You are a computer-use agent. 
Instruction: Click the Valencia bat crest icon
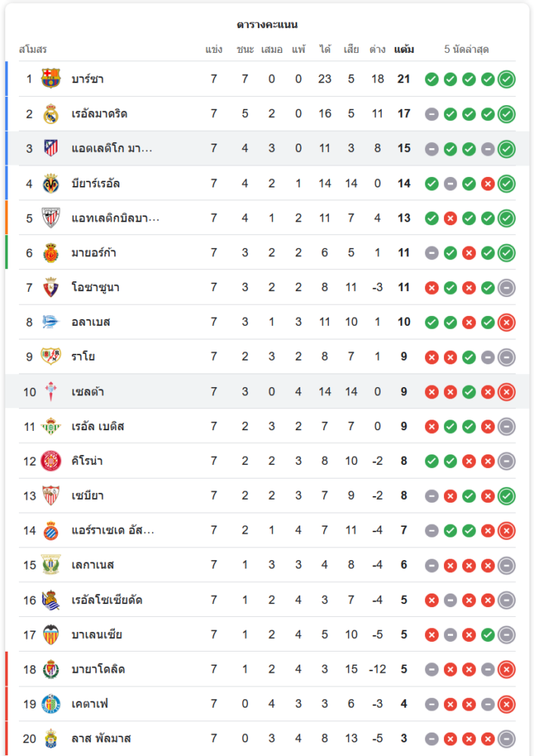tap(51, 634)
